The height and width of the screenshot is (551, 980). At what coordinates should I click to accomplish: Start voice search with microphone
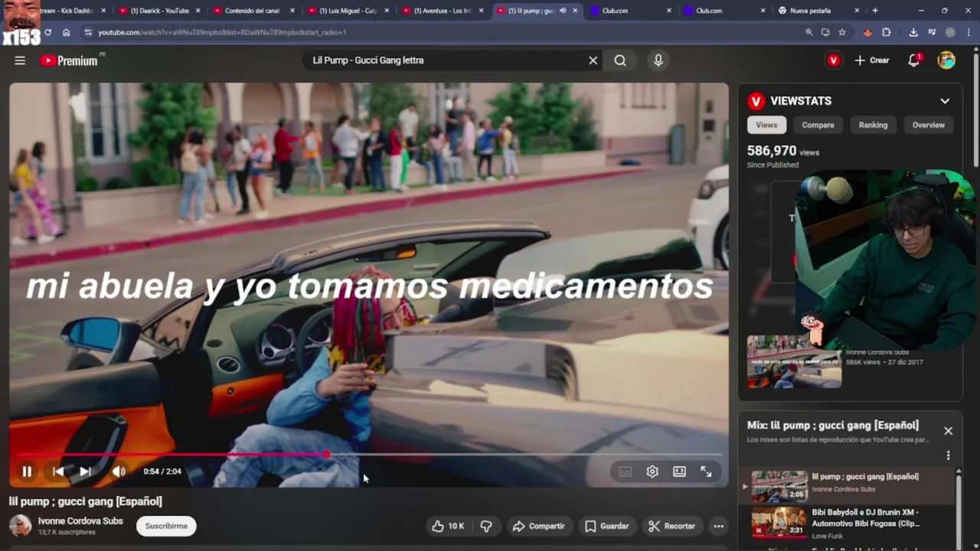click(658, 60)
